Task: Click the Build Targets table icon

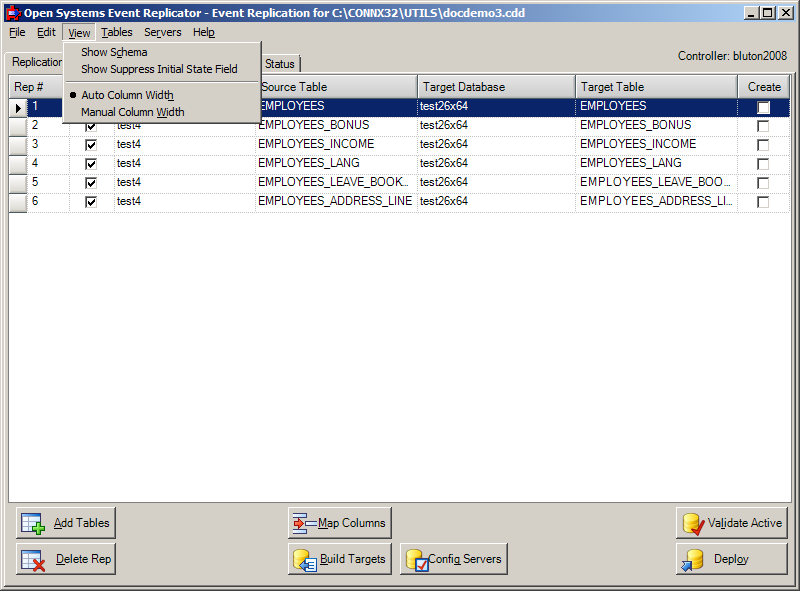Action: pos(305,559)
